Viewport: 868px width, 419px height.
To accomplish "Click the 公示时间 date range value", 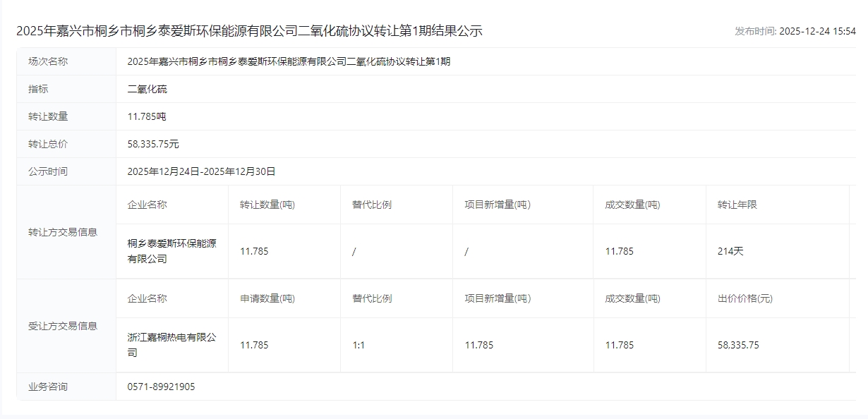I will point(201,171).
